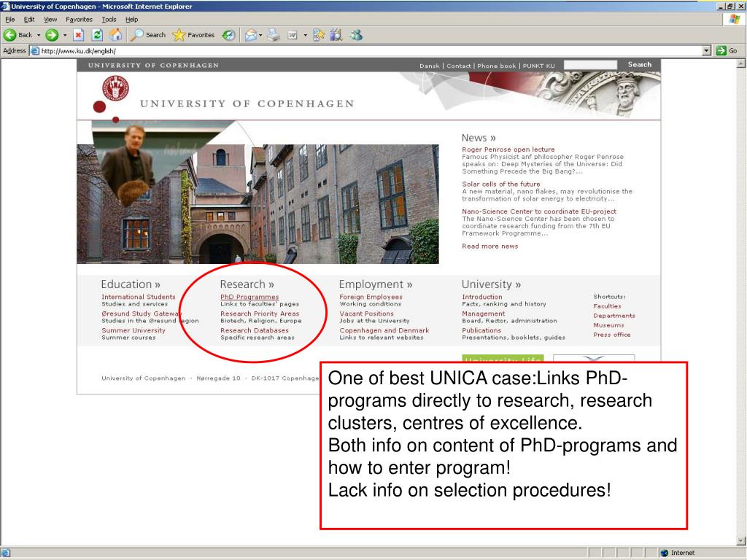Switch to Dansk language link
The width and height of the screenshot is (747, 560).
pos(429,66)
